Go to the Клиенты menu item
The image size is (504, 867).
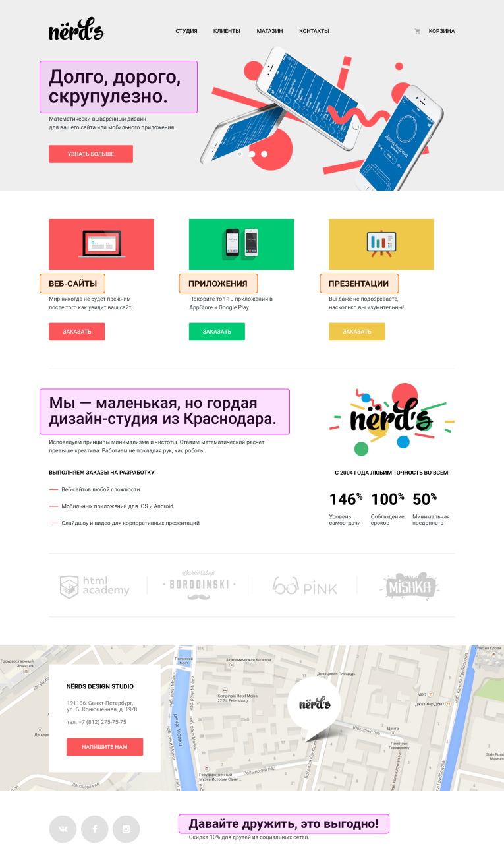click(x=227, y=31)
